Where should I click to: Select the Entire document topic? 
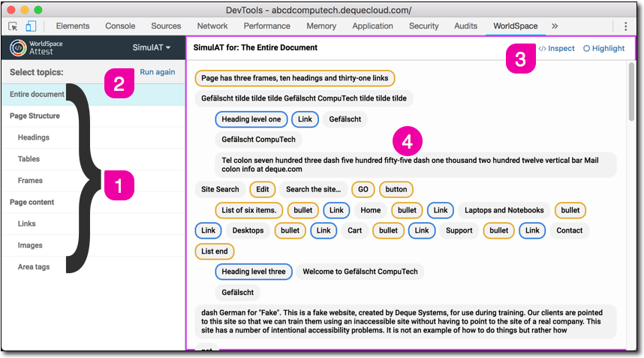(94, 95)
